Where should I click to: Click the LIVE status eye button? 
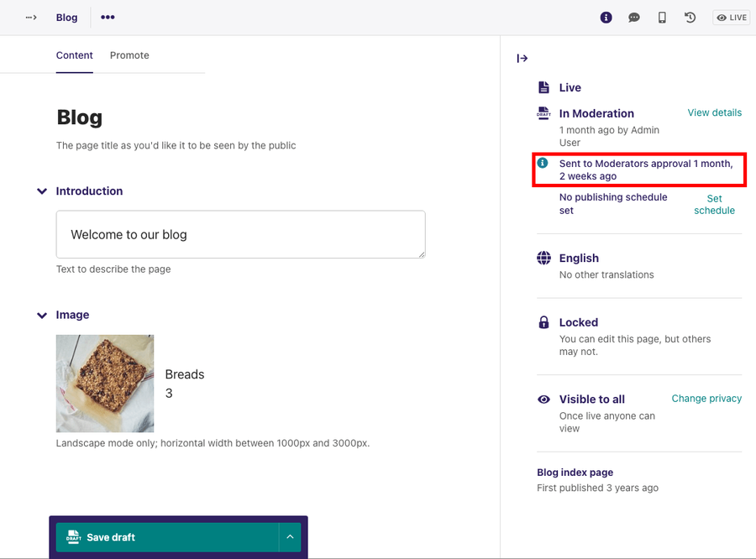coord(731,18)
